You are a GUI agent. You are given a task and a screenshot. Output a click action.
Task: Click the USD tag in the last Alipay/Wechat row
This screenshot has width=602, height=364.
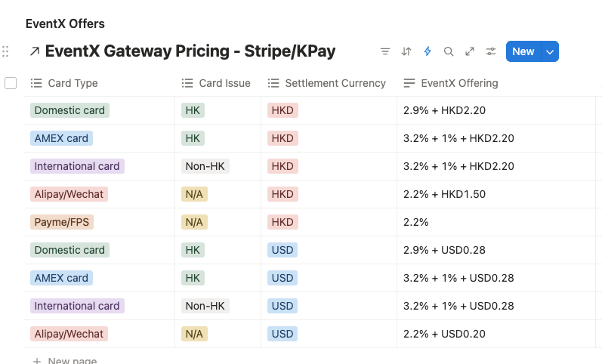pos(282,334)
